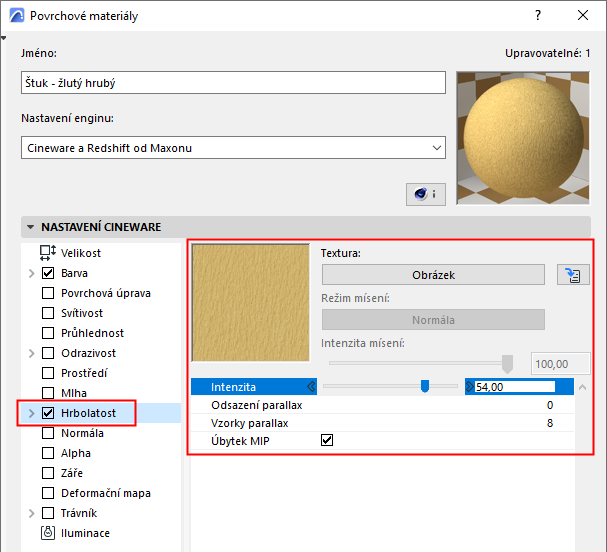The image size is (607, 552).
Task: Click the Odsazení parallax value 0
Action: [550, 405]
